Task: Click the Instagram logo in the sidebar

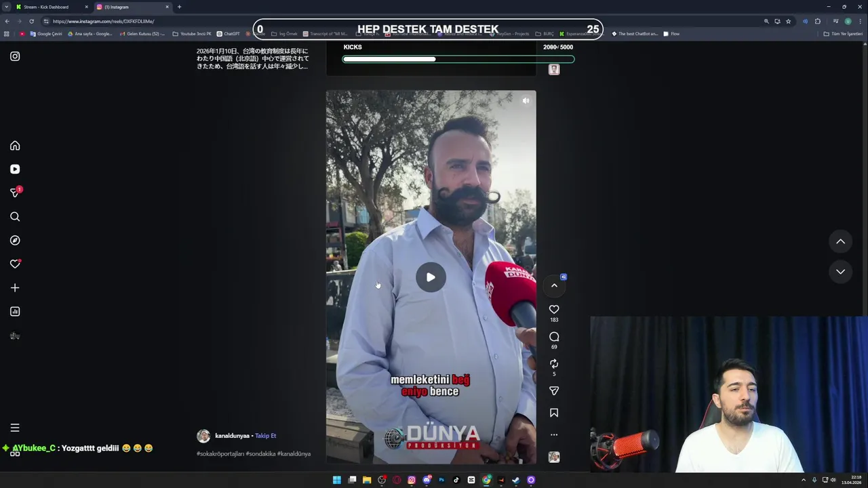Action: pyautogui.click(x=15, y=56)
